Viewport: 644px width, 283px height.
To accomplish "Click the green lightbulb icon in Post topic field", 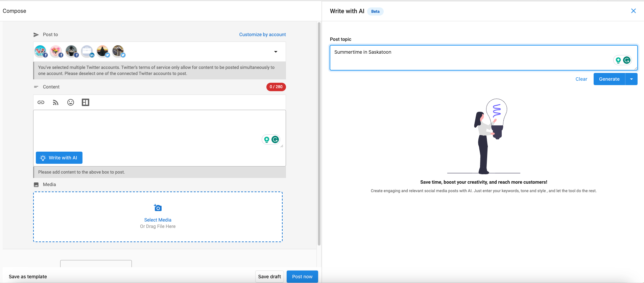I will (618, 60).
